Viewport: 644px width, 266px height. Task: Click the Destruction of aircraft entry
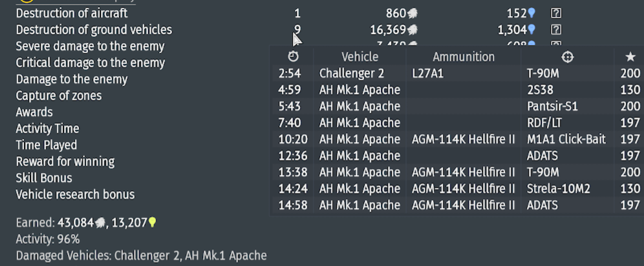tap(71, 13)
